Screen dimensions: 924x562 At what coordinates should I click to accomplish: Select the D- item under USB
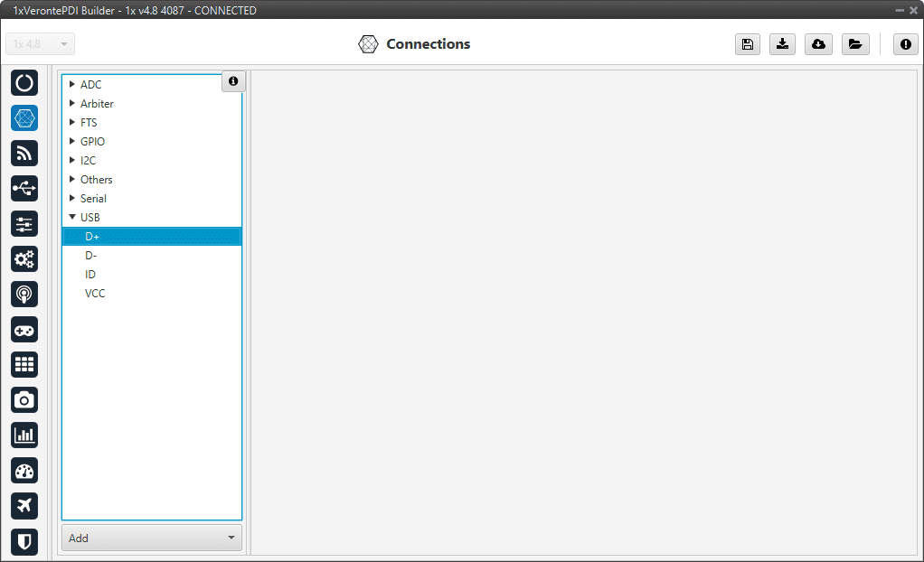click(x=91, y=256)
